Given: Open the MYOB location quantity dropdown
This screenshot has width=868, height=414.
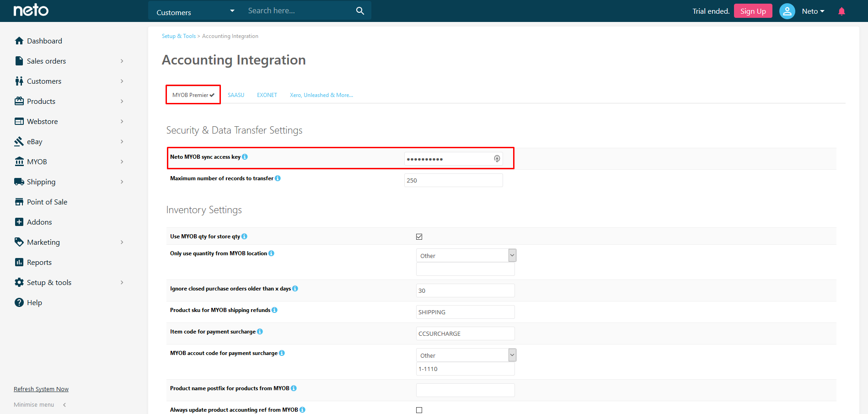Looking at the screenshot, I should click(466, 255).
